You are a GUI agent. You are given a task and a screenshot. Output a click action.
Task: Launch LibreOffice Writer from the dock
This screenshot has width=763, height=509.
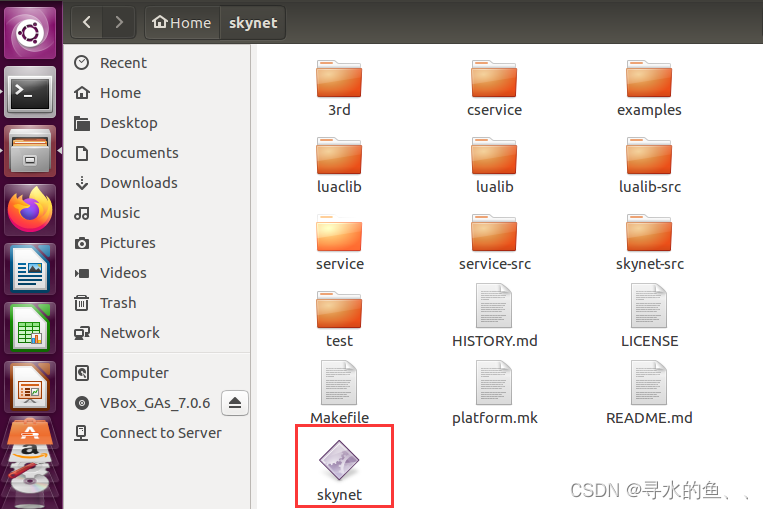coord(30,269)
